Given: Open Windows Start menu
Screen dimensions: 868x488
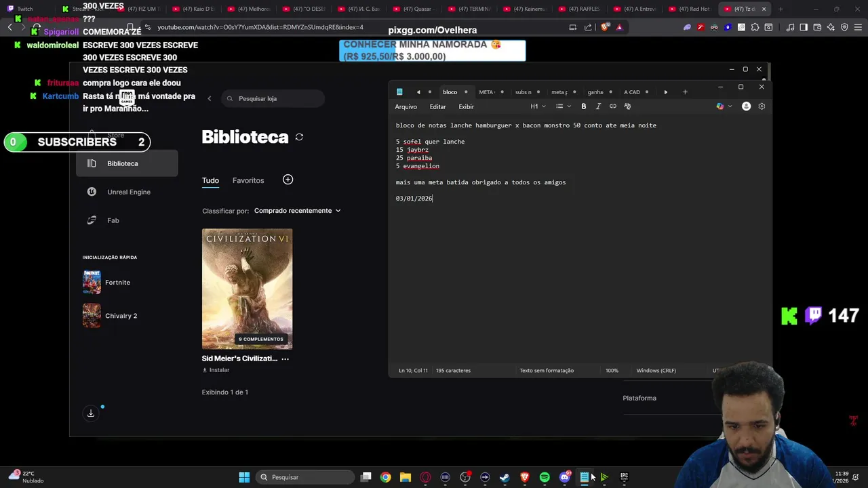Looking at the screenshot, I should (244, 477).
